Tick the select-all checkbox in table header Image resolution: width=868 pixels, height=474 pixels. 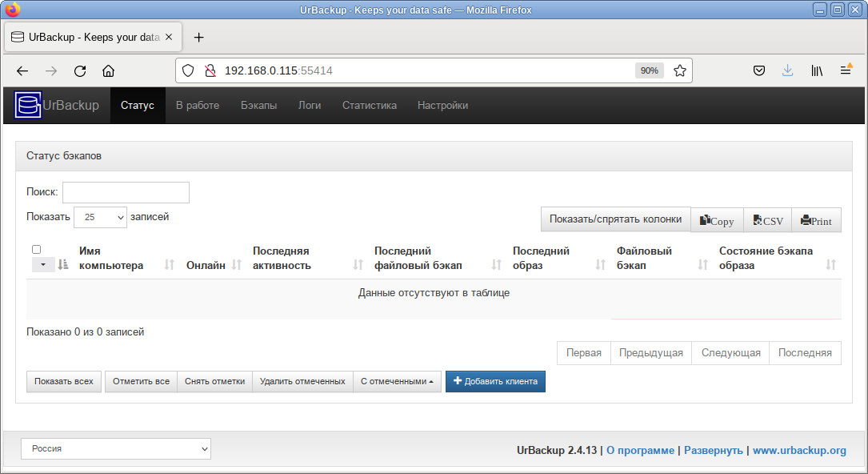[37, 249]
